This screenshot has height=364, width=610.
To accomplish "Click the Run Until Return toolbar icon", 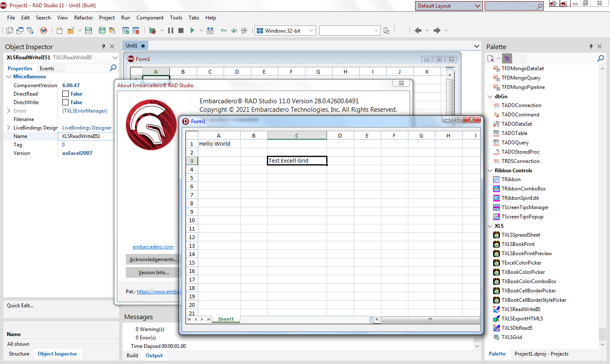I will [x=244, y=30].
